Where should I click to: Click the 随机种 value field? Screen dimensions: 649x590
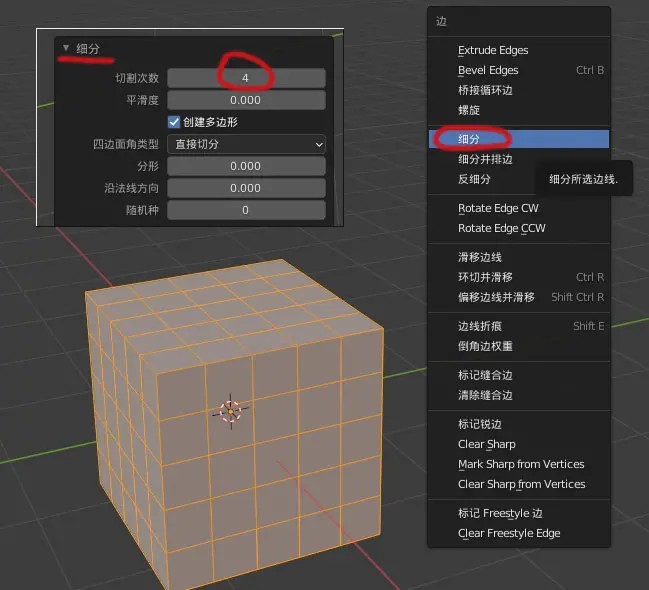pyautogui.click(x=246, y=210)
